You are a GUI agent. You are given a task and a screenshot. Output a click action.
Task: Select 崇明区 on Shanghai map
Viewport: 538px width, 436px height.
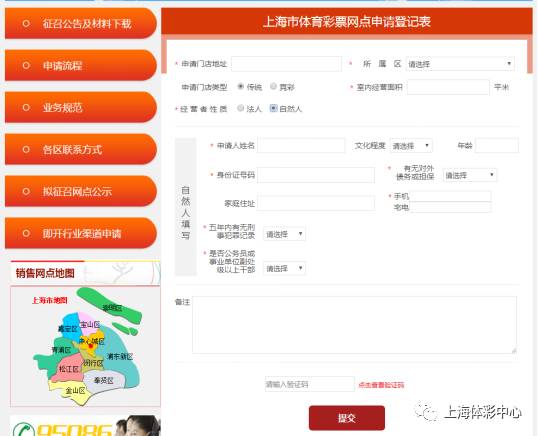[112, 308]
